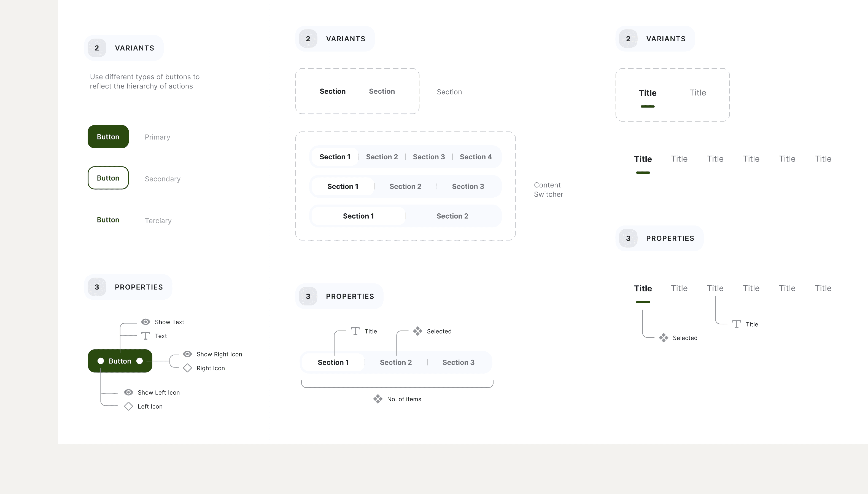Image resolution: width=868 pixels, height=494 pixels.
Task: Click the number 3 badge beside Properties heading
Action: click(97, 287)
